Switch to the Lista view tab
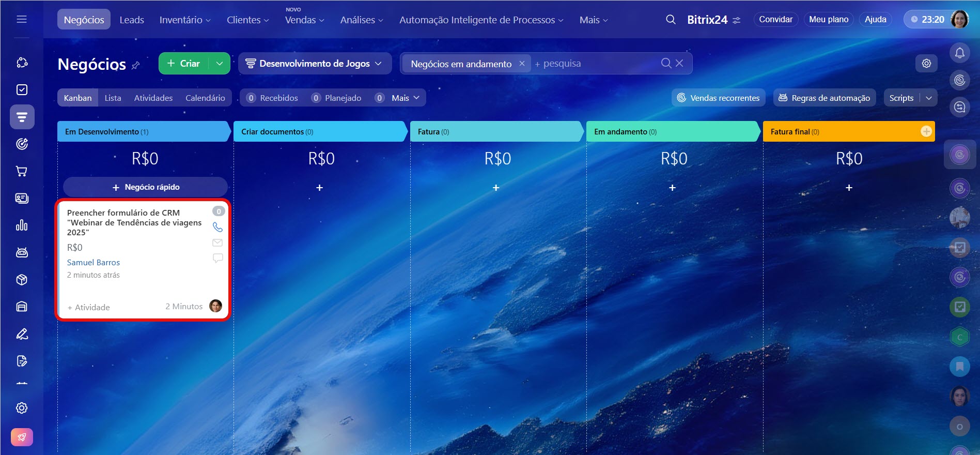 pos(113,98)
